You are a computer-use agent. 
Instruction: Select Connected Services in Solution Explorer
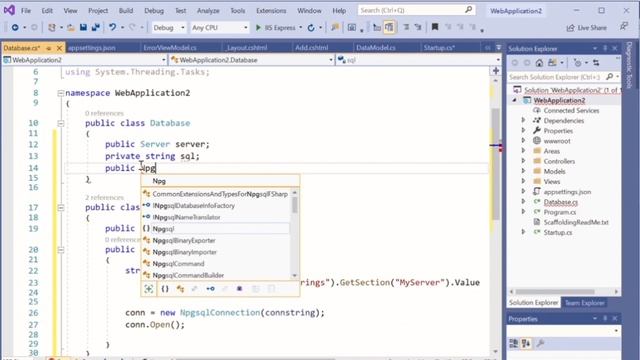[571, 111]
